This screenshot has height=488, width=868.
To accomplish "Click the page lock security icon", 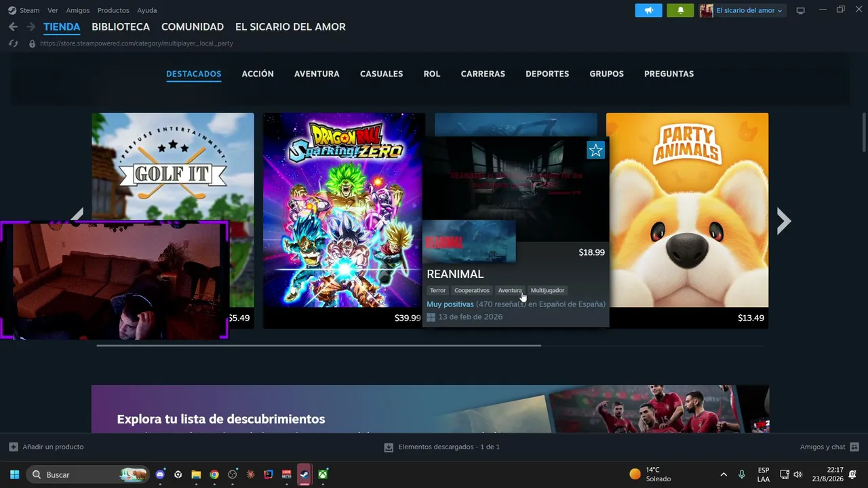I will click(32, 43).
